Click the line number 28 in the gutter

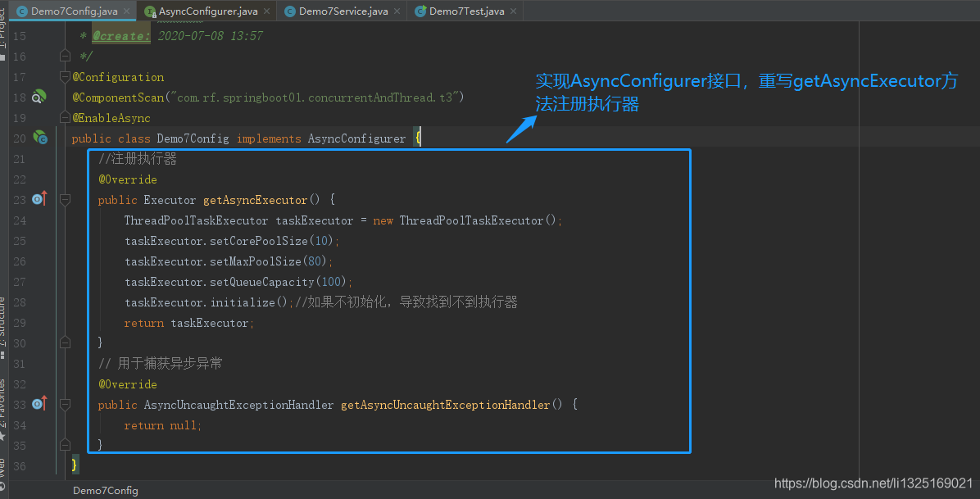click(x=20, y=302)
